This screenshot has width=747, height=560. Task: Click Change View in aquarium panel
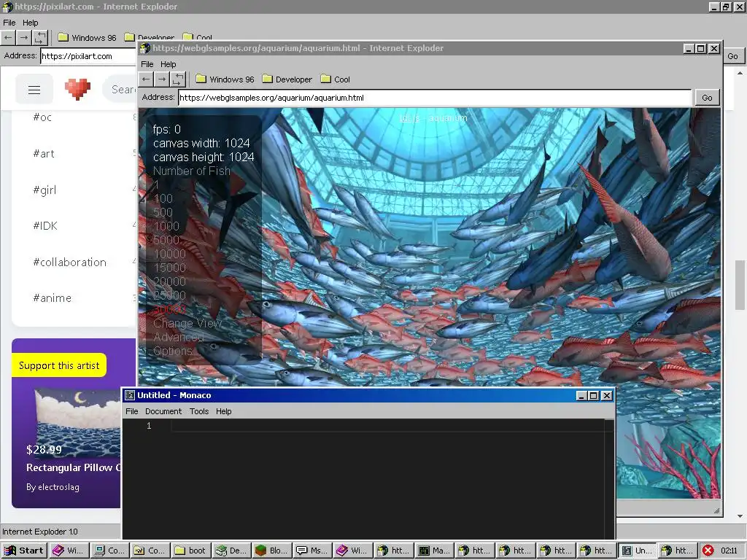tap(187, 323)
